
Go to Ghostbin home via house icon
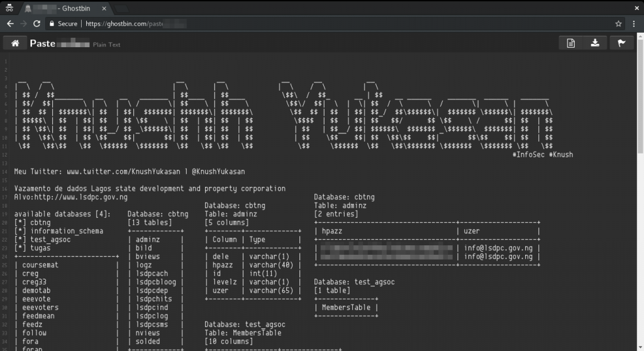coord(15,43)
